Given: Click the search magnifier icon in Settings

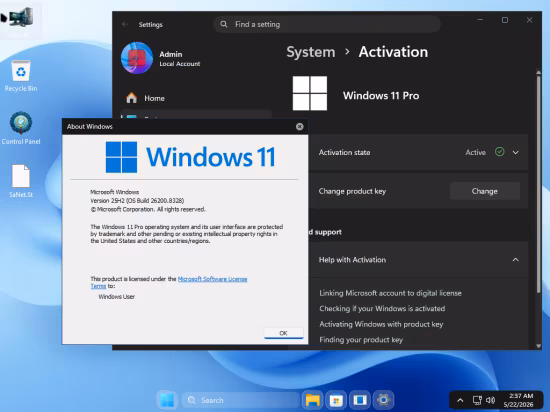Looking at the screenshot, I should [223, 24].
